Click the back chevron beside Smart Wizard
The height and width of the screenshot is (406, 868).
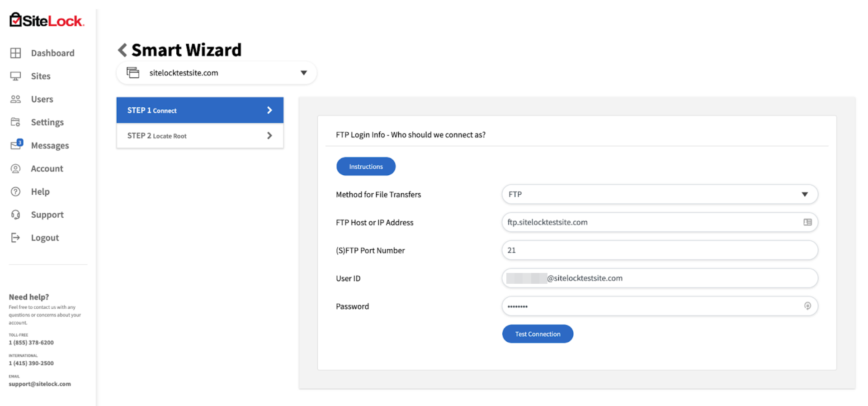click(122, 50)
